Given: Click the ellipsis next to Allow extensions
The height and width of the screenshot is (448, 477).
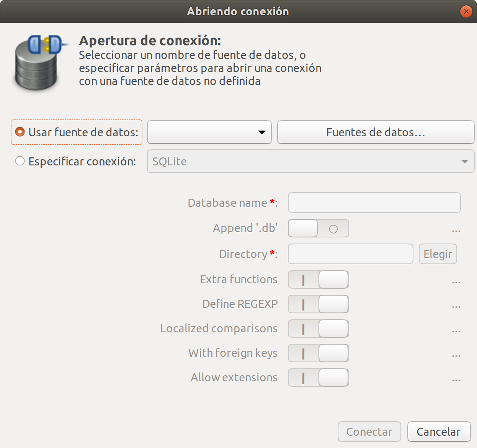Looking at the screenshot, I should tap(456, 380).
